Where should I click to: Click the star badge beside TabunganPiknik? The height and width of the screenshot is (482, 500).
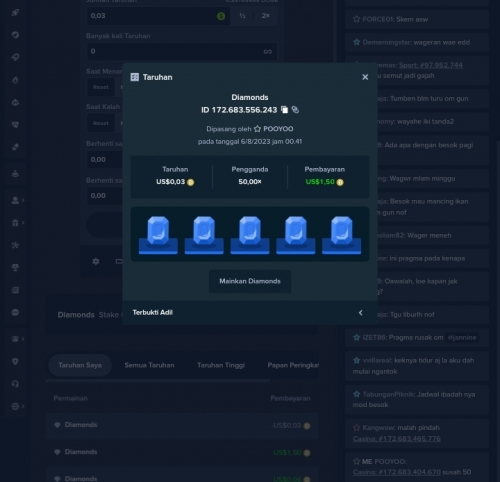point(357,394)
